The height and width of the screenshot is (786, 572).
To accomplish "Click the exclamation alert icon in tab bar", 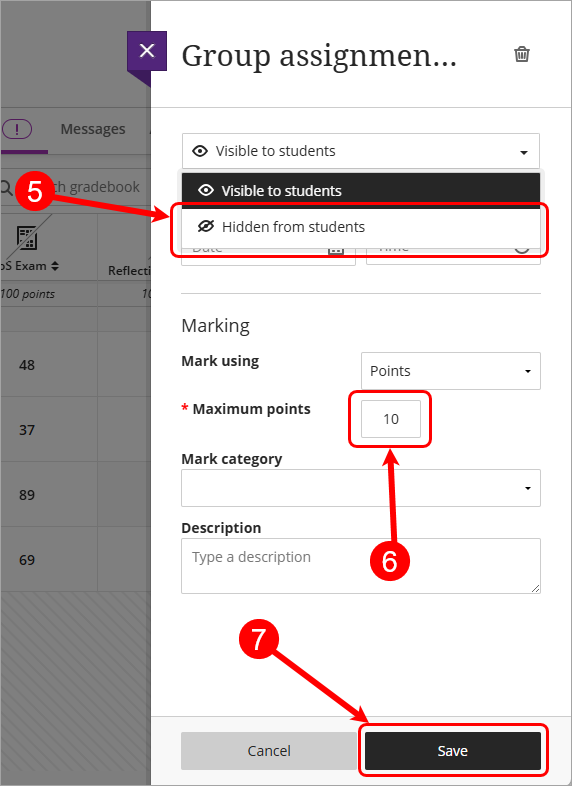I will (x=17, y=130).
